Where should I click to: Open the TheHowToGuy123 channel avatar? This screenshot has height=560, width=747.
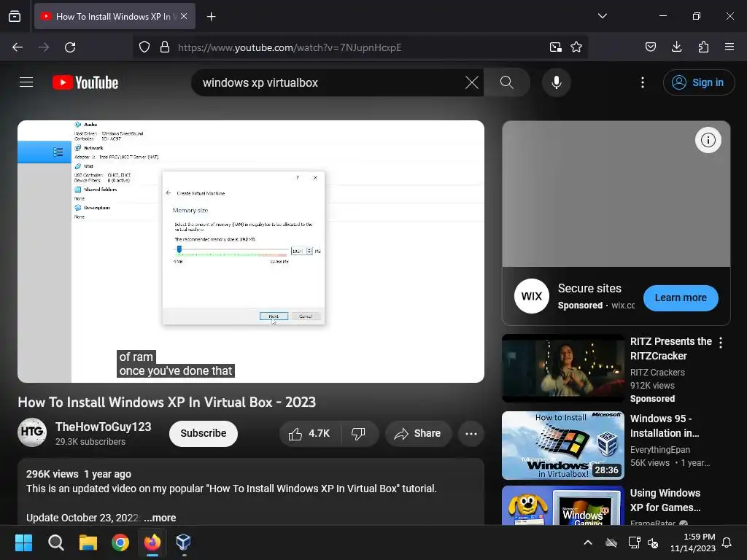tap(32, 432)
